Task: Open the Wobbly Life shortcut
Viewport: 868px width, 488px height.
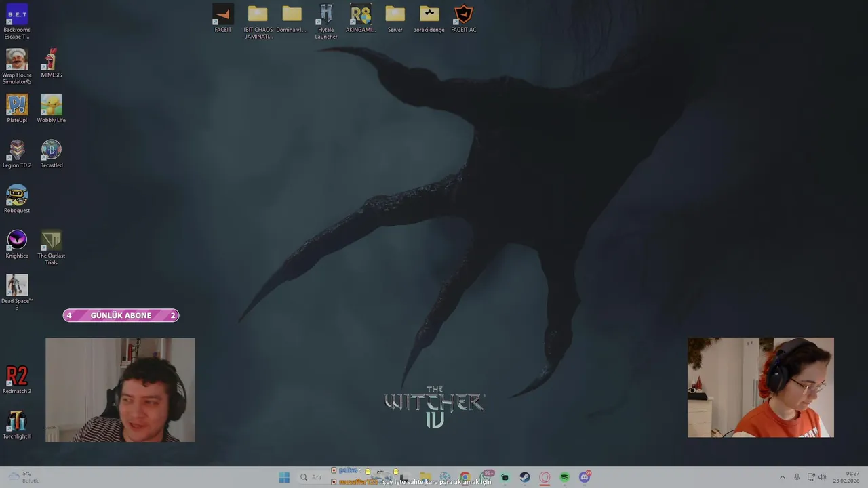Action: (51, 108)
